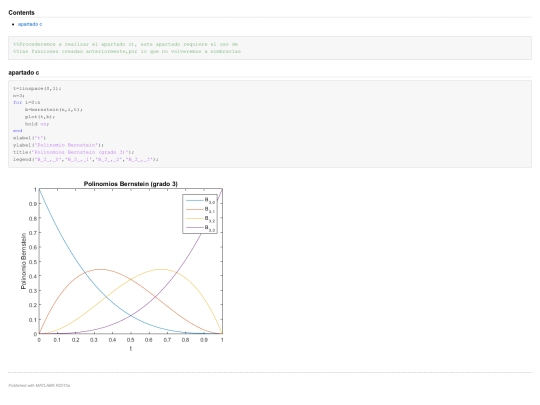Viewport: 540px width, 405px height.
Task: Click the legend(...) code line
Action: click(x=86, y=159)
